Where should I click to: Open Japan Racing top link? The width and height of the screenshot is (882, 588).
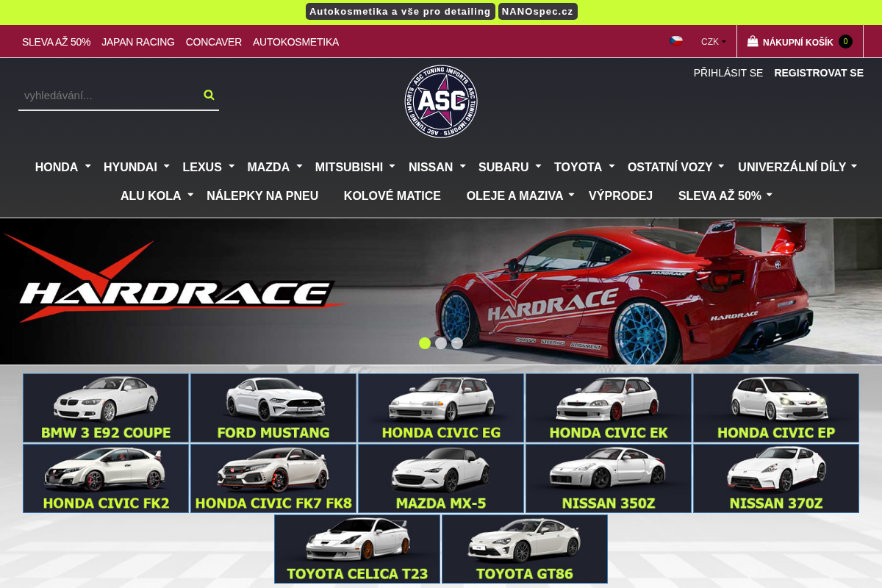coord(138,42)
